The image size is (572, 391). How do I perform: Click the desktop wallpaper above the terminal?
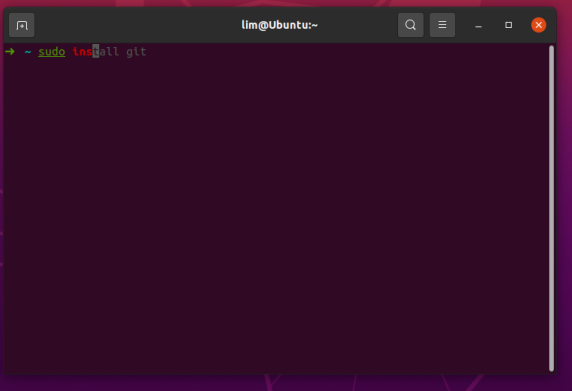click(286, 3)
